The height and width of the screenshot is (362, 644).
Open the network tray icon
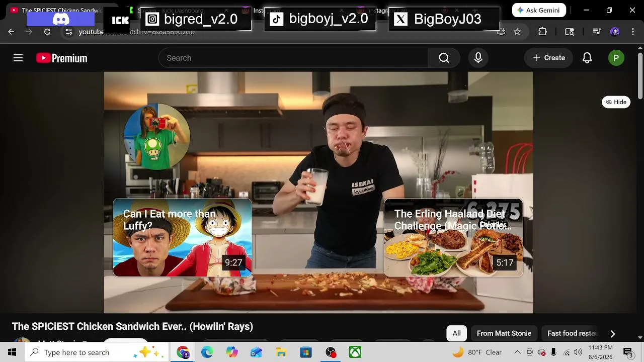pos(567,352)
